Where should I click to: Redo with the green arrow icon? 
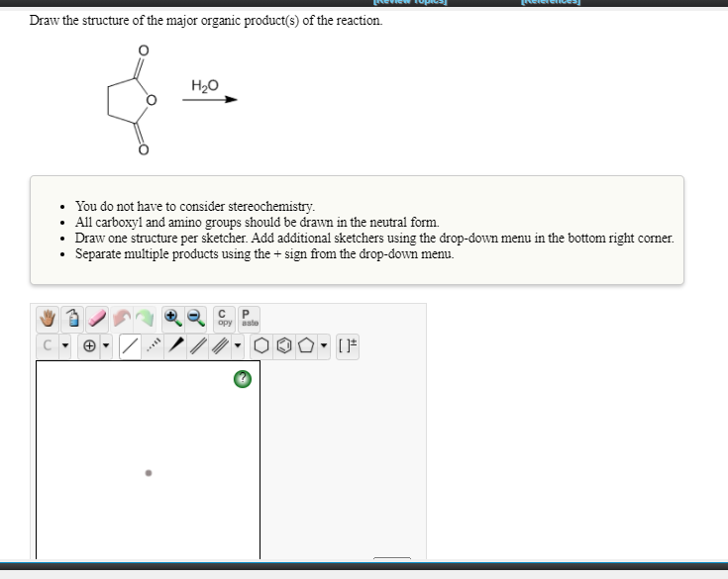point(145,319)
